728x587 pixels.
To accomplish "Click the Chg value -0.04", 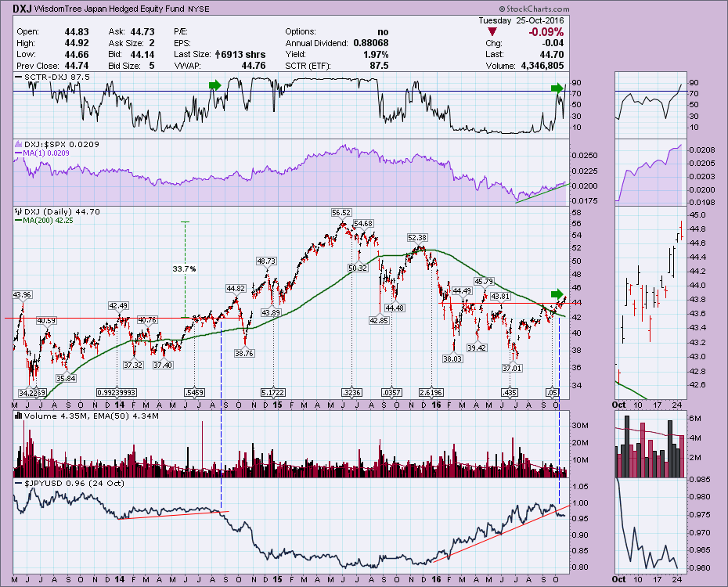I will click(553, 43).
